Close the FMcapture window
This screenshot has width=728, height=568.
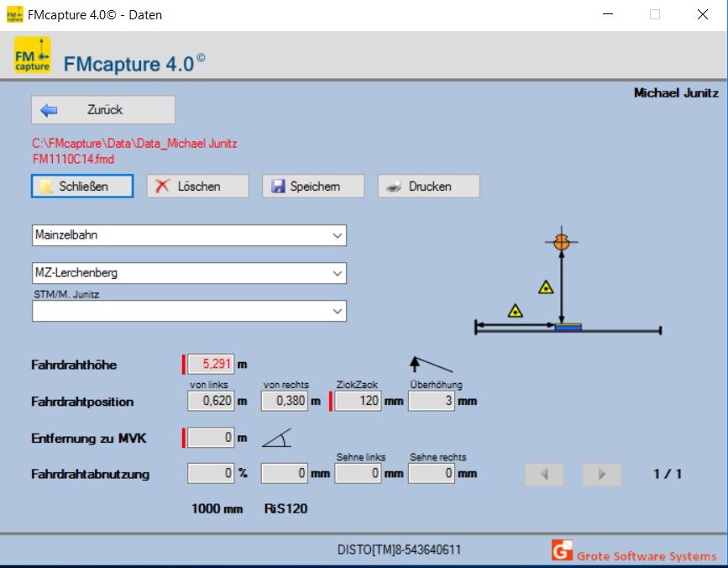pos(703,14)
